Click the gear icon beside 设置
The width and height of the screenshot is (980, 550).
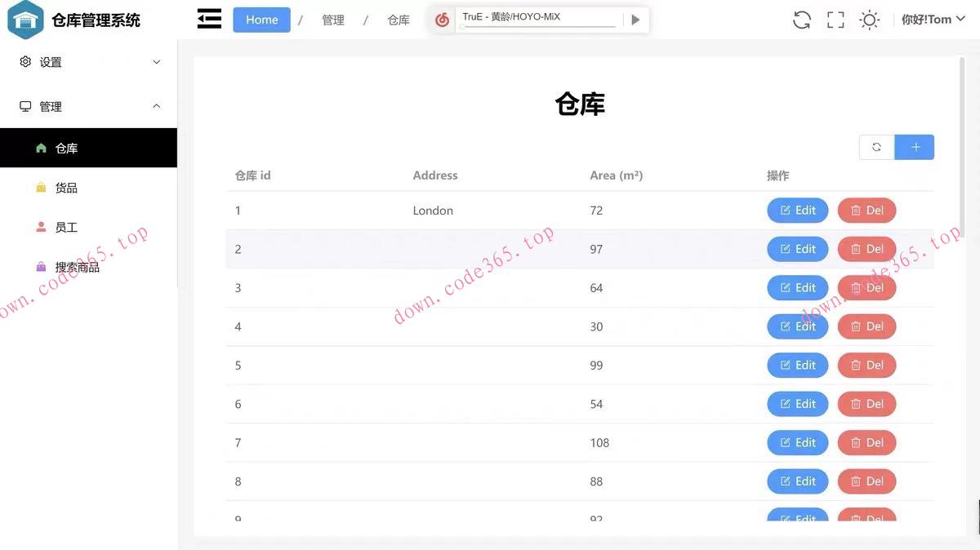[x=25, y=62]
